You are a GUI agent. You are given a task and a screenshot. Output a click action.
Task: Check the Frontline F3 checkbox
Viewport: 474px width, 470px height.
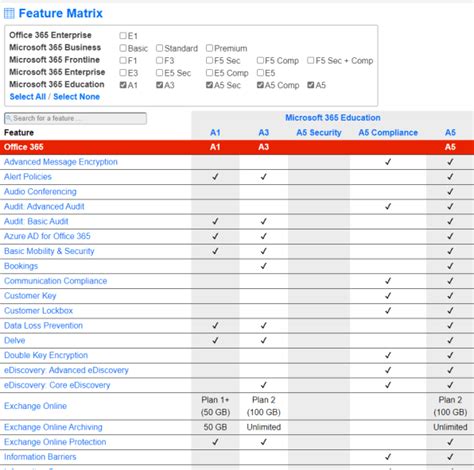tap(160, 60)
